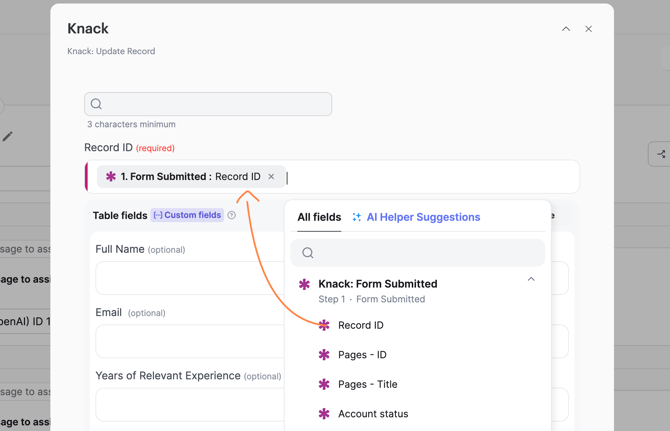
Task: Click the search box in the fields dropdown
Action: click(418, 253)
